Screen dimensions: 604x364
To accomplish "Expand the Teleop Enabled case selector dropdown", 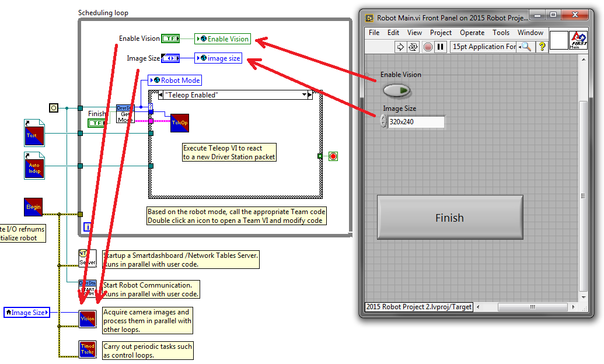I will (x=303, y=94).
